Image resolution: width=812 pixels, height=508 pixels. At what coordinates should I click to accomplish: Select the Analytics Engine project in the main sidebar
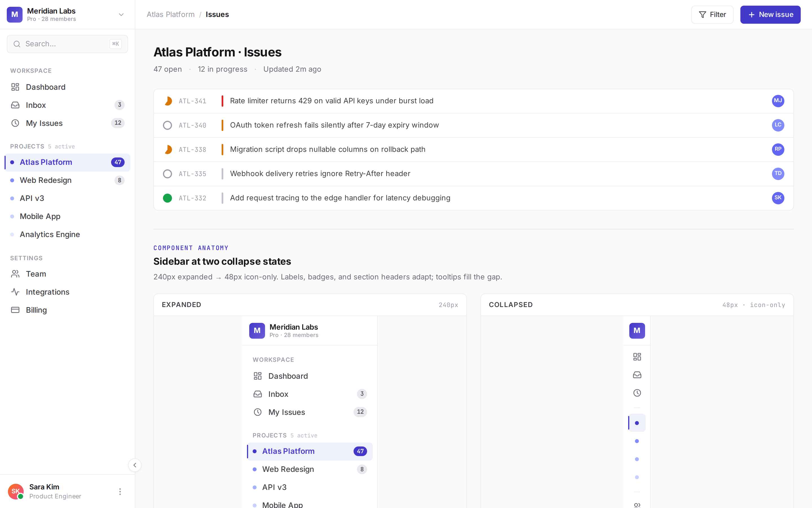[x=67, y=235]
